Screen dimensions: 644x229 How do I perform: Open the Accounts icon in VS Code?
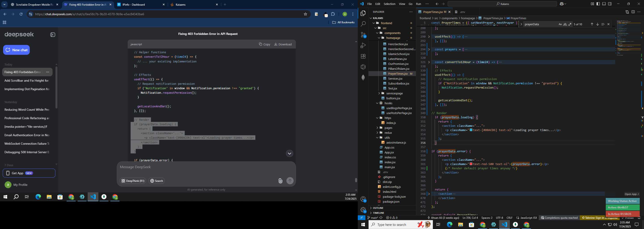(x=363, y=199)
